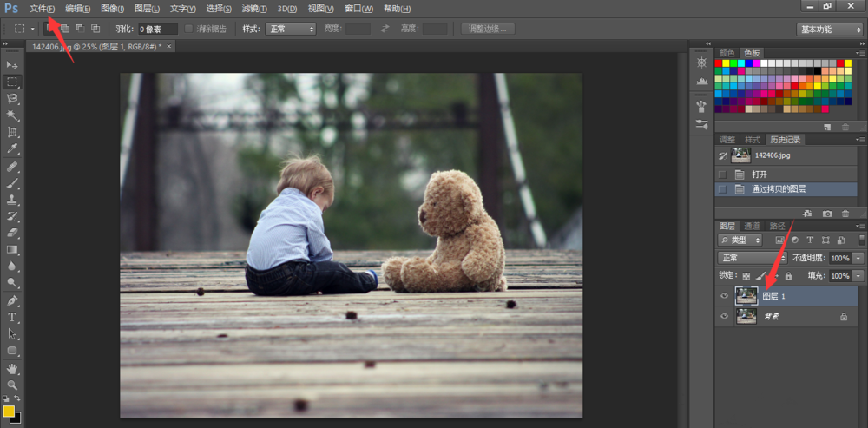Click the 羽化 feather input field
The width and height of the screenshot is (868, 428).
point(158,29)
